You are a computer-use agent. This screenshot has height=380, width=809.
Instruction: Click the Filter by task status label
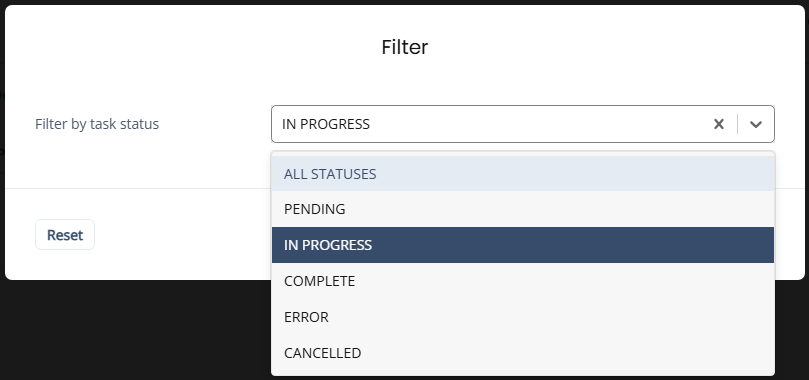click(x=97, y=124)
